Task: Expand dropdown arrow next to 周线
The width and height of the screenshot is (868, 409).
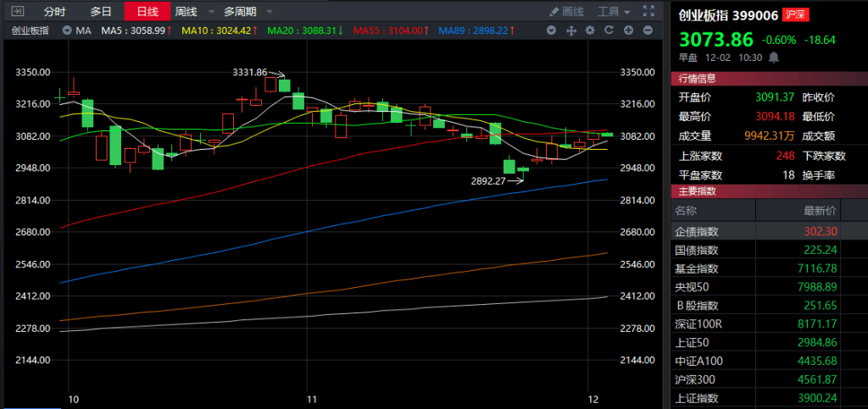Action: [x=209, y=12]
